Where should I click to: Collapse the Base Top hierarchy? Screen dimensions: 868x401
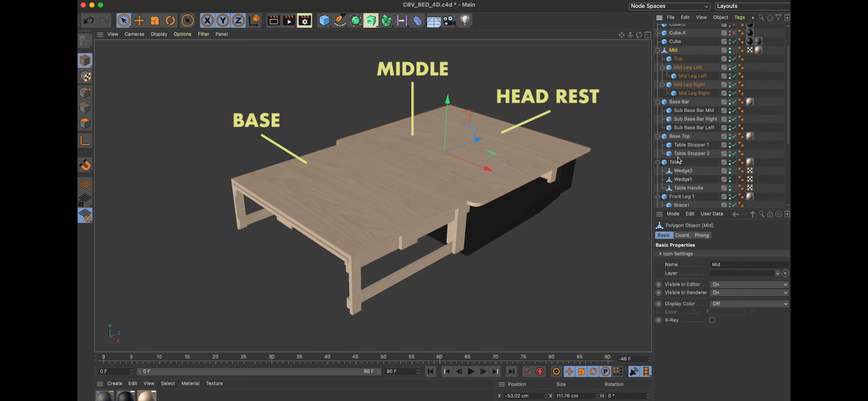658,136
